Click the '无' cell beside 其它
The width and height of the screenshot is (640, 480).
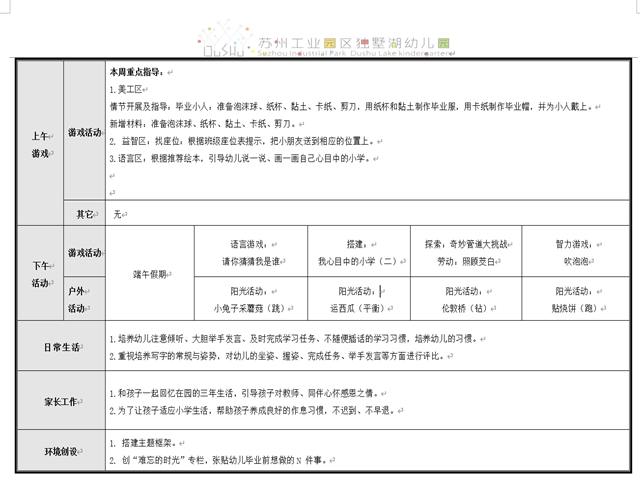[367, 213]
